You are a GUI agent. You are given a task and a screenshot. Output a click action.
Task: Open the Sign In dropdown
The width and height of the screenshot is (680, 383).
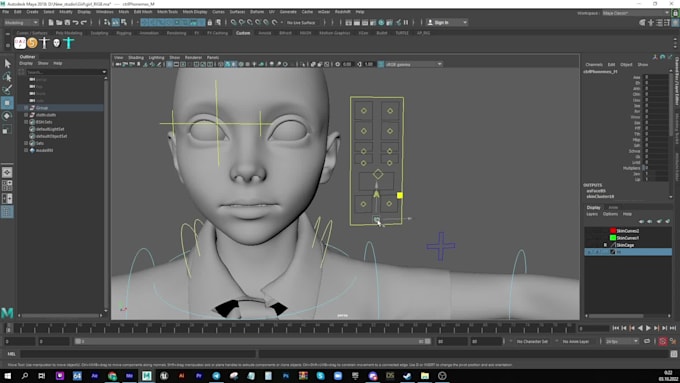click(447, 22)
